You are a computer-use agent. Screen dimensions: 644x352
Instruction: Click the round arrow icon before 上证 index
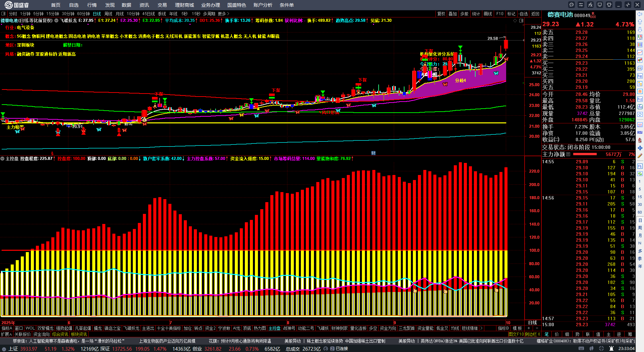coord(4,349)
